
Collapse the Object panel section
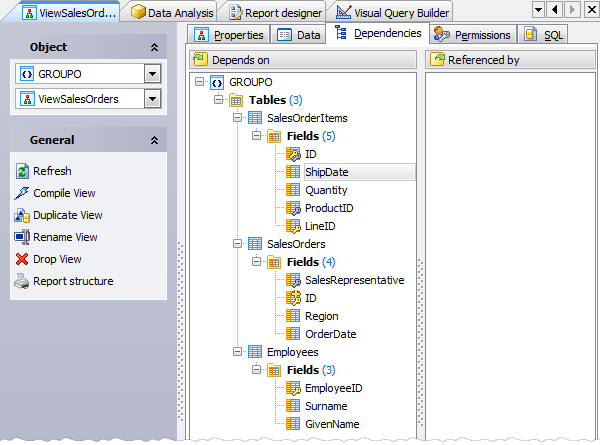[154, 47]
